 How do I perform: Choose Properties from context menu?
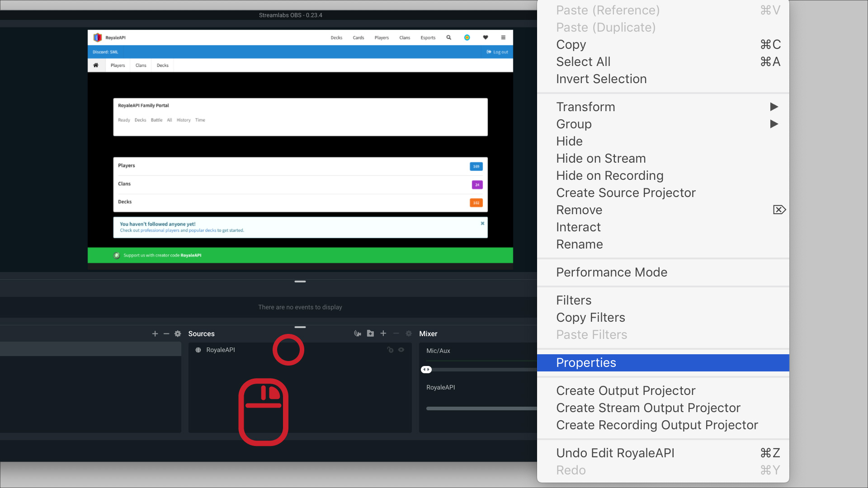663,363
